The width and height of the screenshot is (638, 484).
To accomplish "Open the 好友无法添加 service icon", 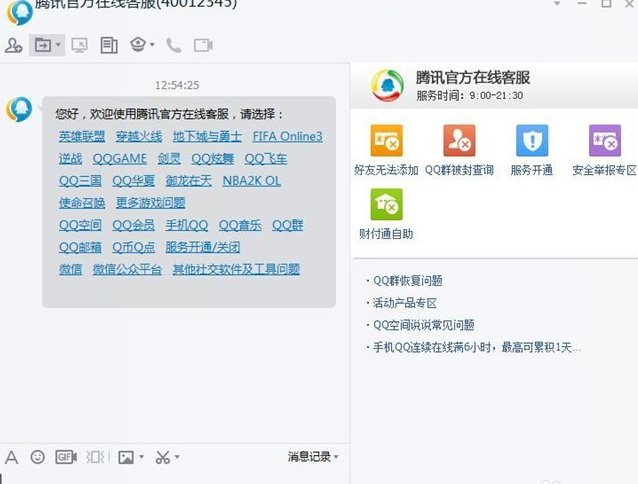I will (386, 141).
